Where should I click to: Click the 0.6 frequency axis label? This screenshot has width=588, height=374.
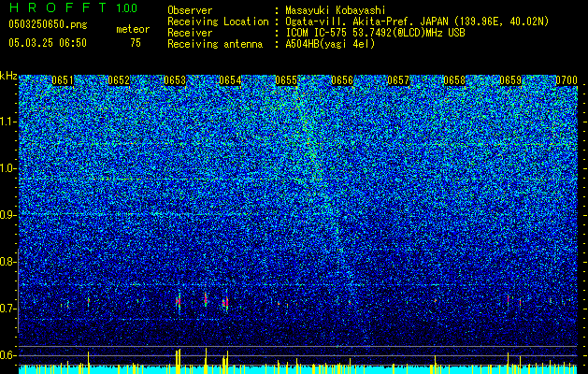coord(7,355)
